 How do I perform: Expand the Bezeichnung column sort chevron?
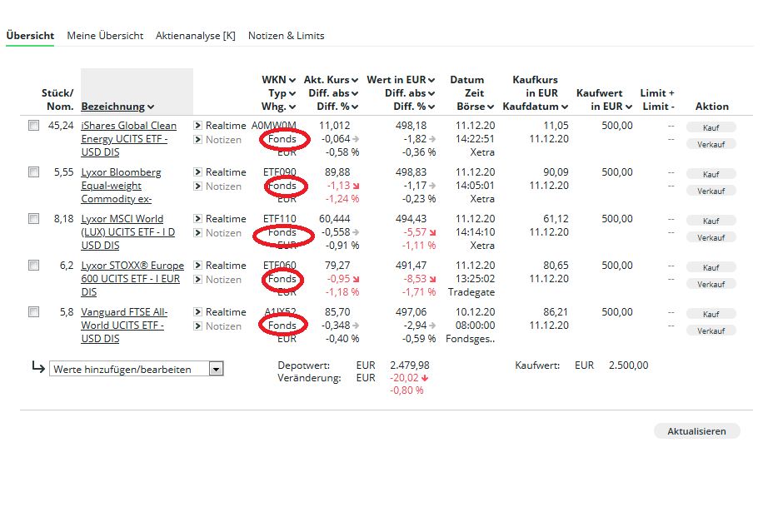point(151,107)
